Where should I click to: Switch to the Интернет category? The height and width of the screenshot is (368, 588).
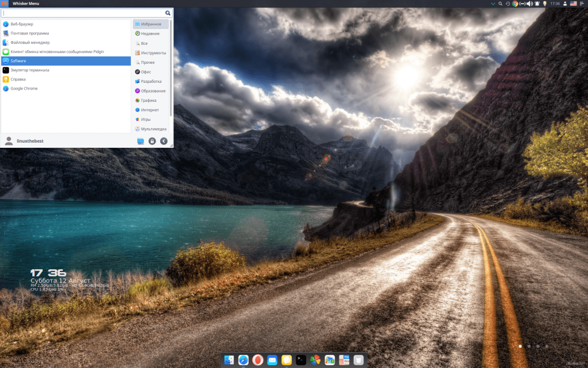click(x=151, y=110)
